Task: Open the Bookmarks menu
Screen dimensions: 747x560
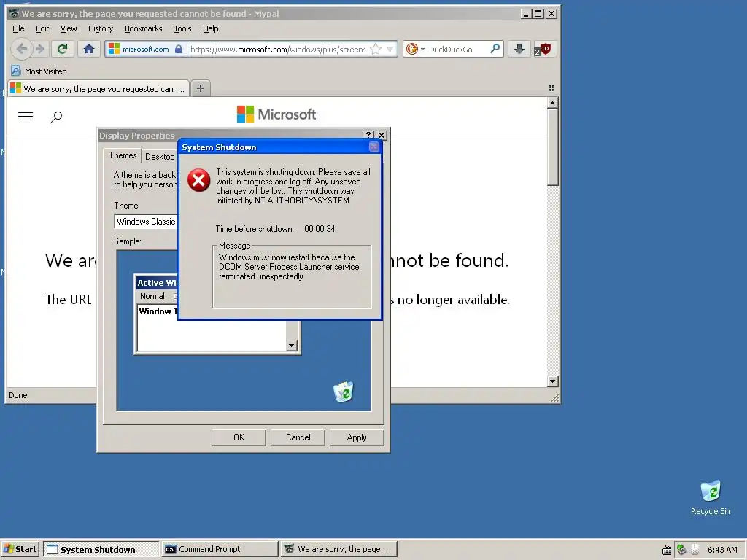Action: click(x=144, y=28)
